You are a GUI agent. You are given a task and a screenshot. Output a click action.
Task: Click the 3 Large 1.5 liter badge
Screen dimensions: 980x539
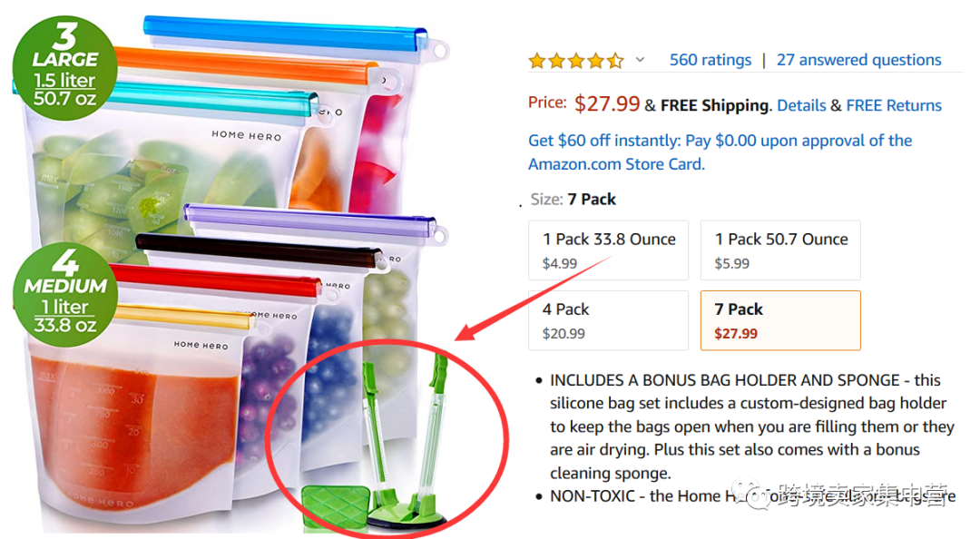65,68
